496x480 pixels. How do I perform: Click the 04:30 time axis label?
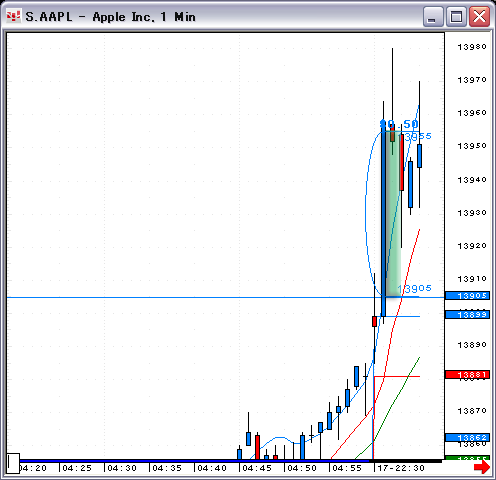tap(122, 468)
